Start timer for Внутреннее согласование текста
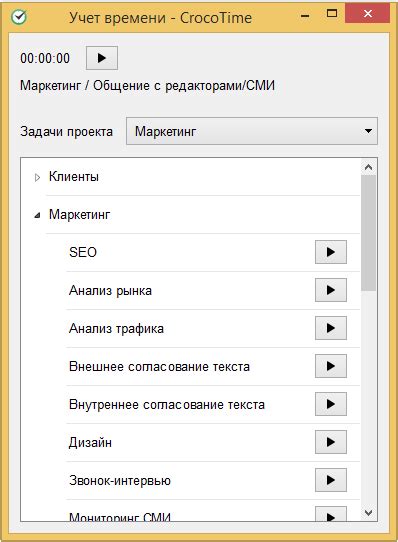Screen dimensions: 398x542 (x=331, y=404)
